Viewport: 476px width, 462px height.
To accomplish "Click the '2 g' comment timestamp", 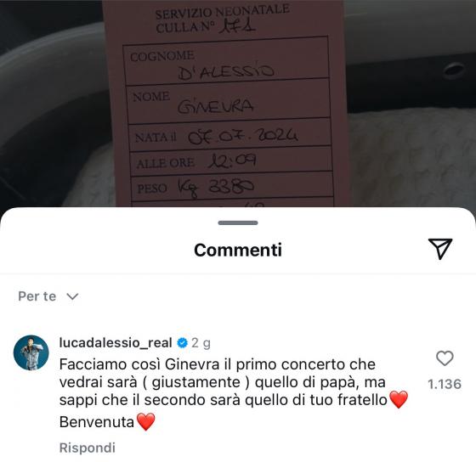I will 201,343.
